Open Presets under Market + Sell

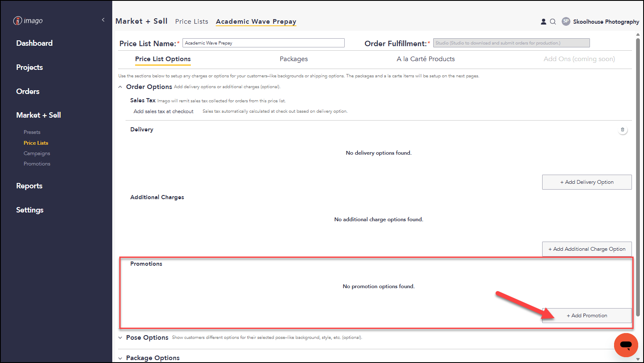pyautogui.click(x=32, y=132)
